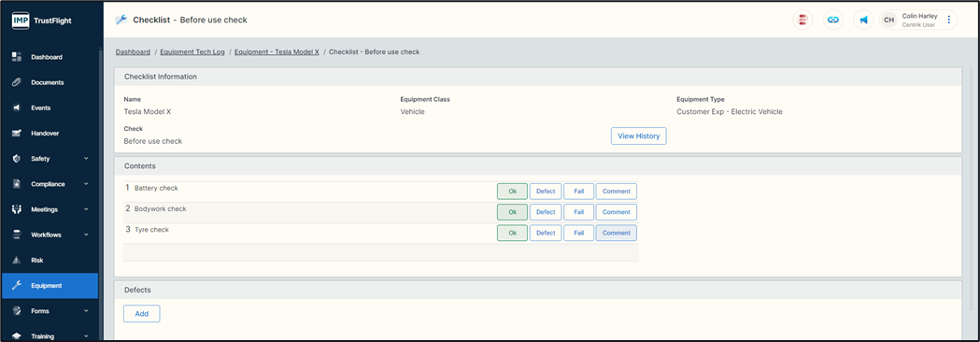The image size is (980, 342).
Task: Mark Battery check as Ok
Action: [513, 192]
